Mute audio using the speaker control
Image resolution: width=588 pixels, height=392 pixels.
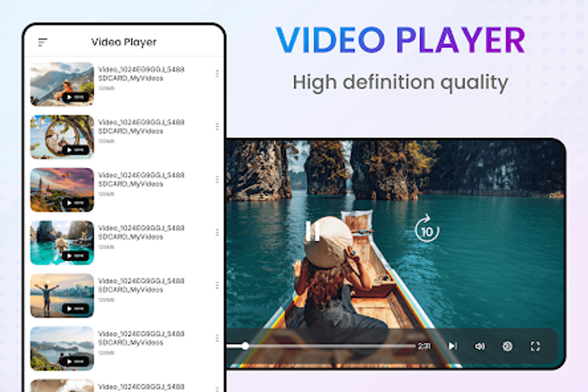[479, 346]
